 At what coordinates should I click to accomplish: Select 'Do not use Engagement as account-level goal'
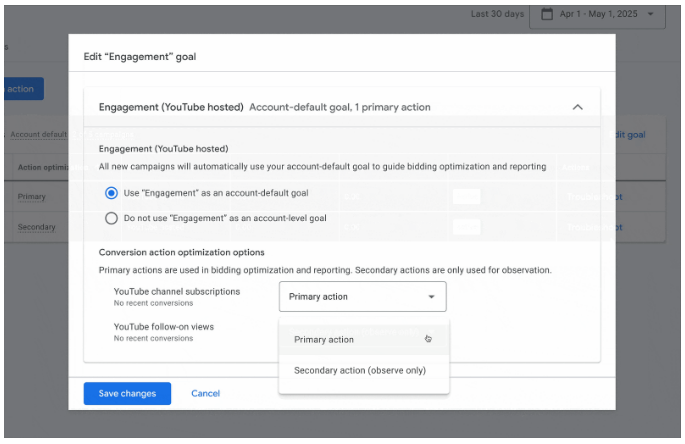pos(111,218)
